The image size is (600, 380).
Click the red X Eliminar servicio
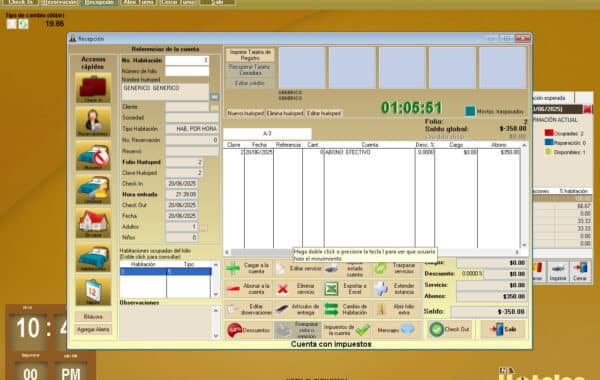(x=283, y=289)
